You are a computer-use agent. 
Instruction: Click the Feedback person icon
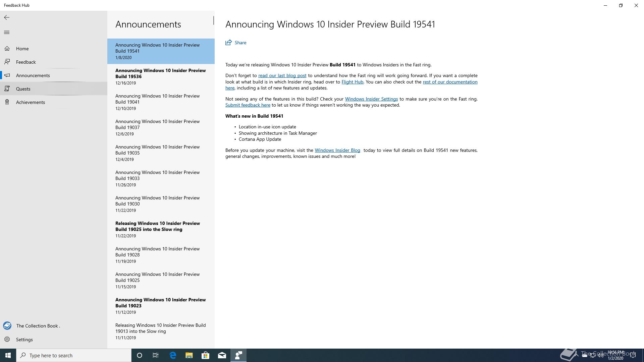click(x=7, y=62)
